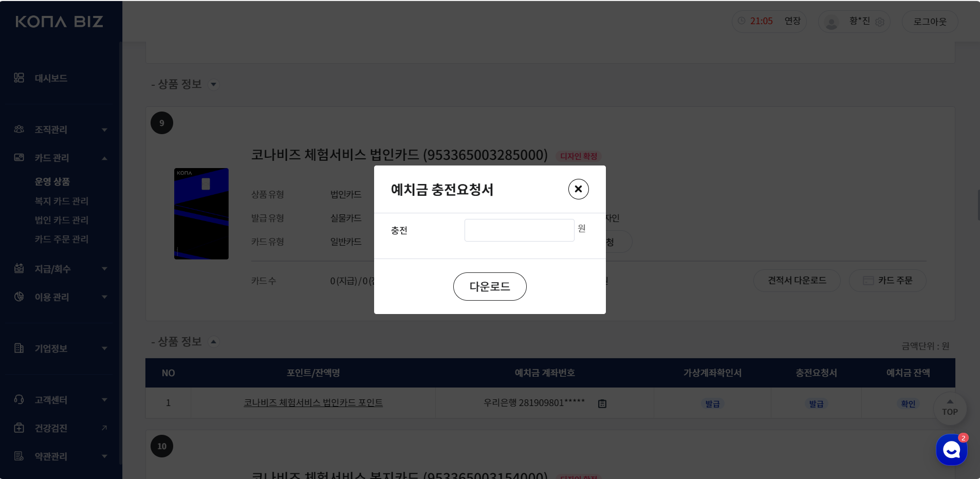Open the 건강검진 external link arrow

(104, 428)
